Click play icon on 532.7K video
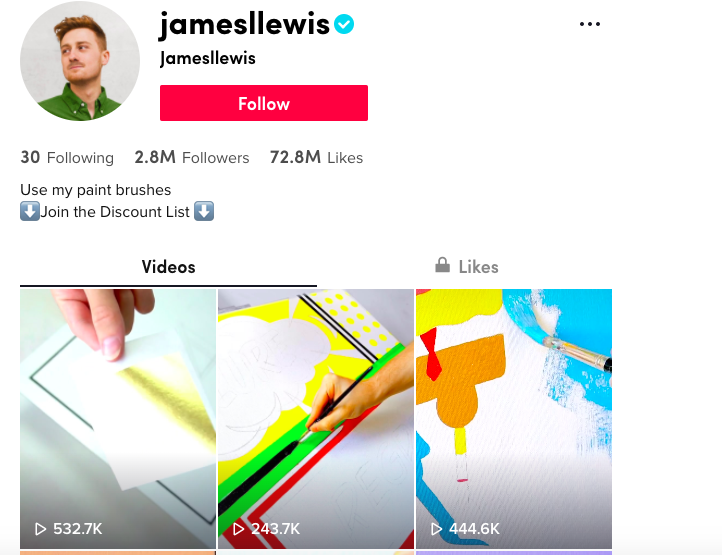Screen dimensions: 722x555 tap(41, 529)
